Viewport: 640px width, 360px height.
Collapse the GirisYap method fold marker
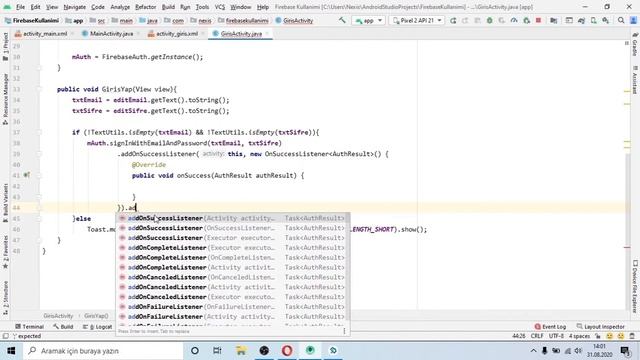click(x=39, y=89)
